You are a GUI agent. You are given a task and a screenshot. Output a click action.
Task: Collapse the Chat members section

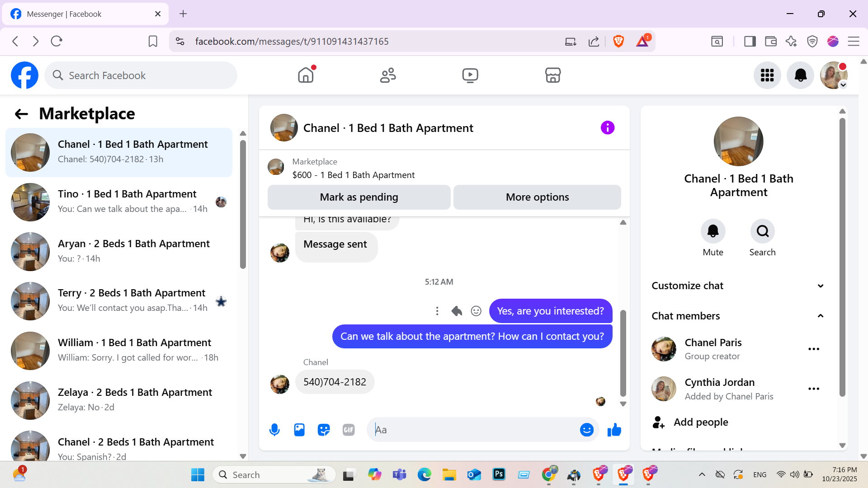pyautogui.click(x=820, y=316)
